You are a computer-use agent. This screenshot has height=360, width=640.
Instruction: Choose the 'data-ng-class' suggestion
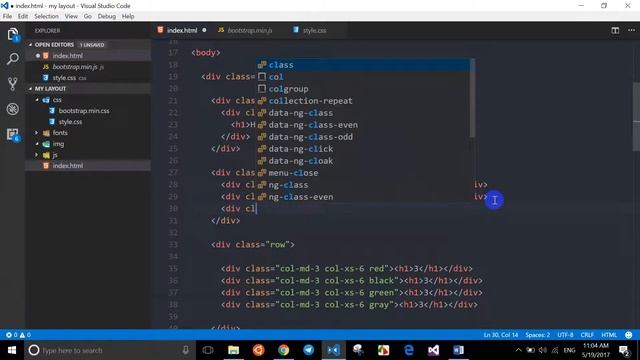pos(363,113)
